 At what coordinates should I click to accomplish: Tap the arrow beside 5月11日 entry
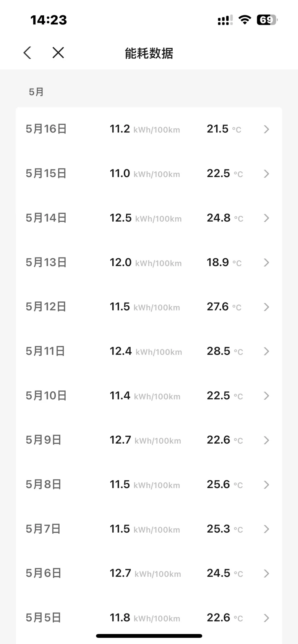coord(267,351)
